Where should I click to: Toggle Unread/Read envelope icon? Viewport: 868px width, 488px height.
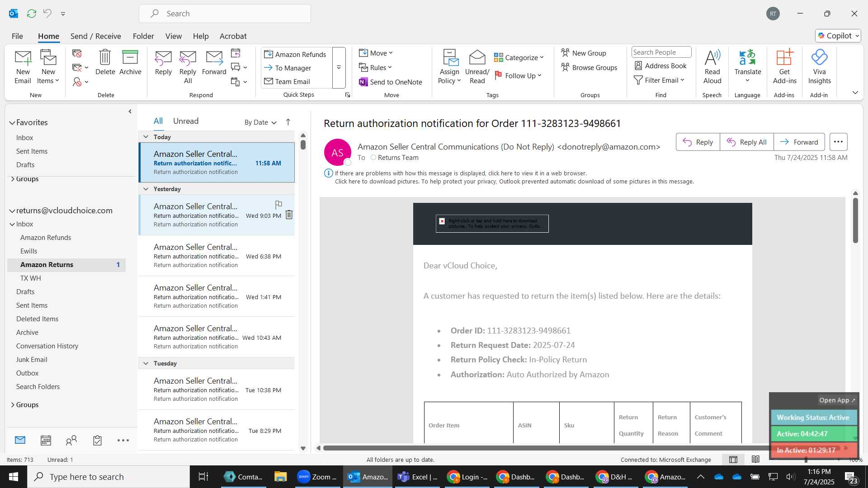(477, 67)
